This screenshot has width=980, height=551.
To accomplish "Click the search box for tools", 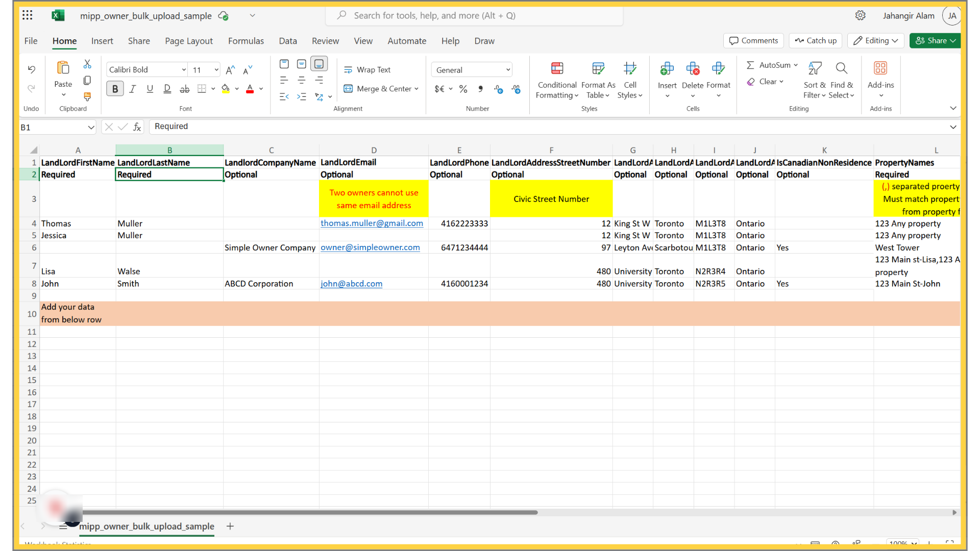I will point(474,15).
